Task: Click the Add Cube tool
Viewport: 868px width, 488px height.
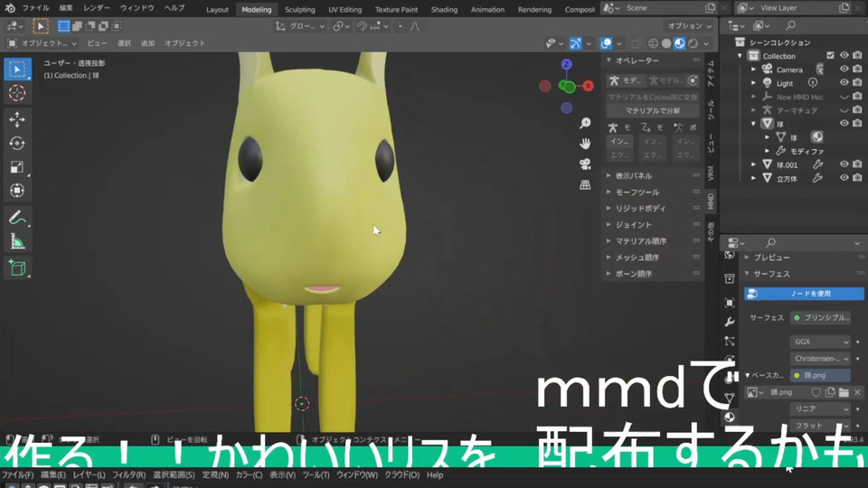Action: point(17,267)
